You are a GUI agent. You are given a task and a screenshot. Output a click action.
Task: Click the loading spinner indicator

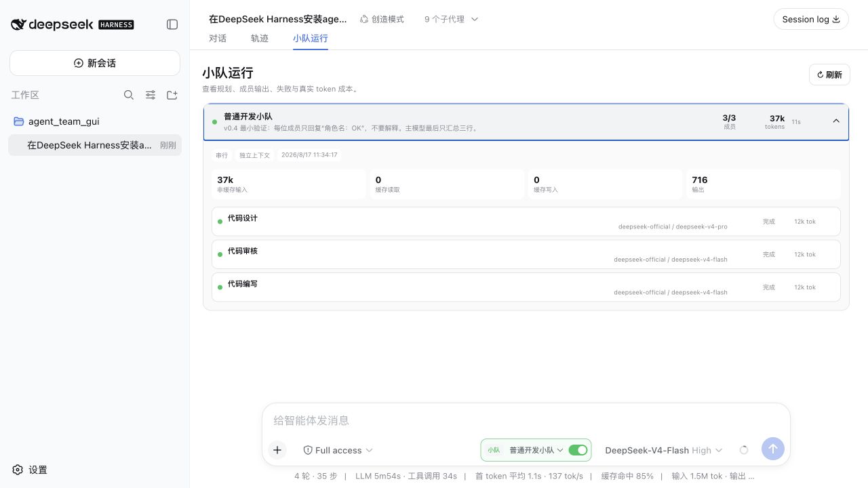pos(744,450)
